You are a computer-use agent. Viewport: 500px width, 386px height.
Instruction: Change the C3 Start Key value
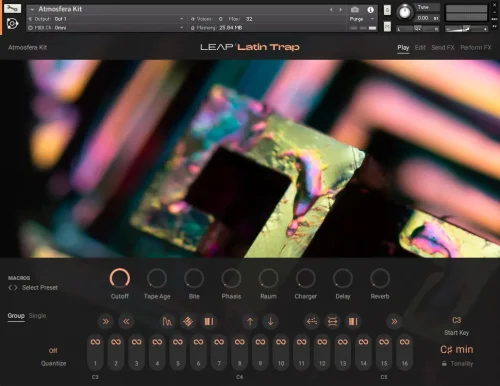click(457, 320)
